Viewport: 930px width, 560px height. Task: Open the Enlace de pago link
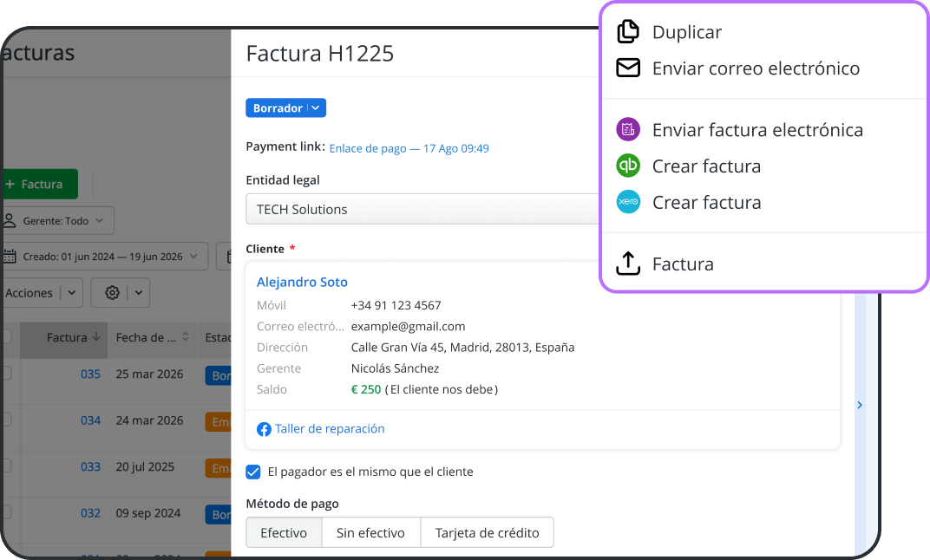coord(409,148)
